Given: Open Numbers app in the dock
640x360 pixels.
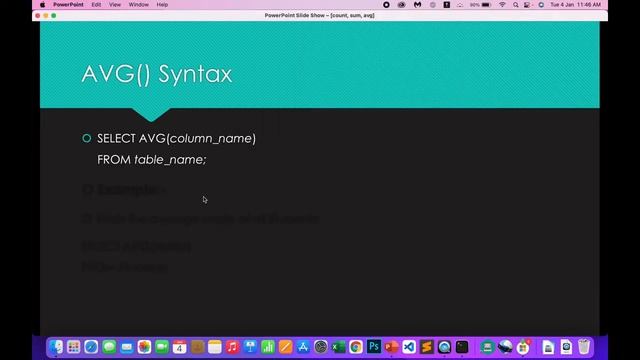Looking at the screenshot, I should (268, 347).
